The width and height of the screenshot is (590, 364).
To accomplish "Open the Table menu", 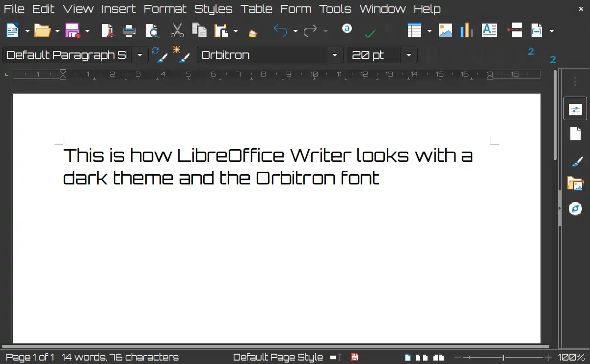I will tap(256, 9).
